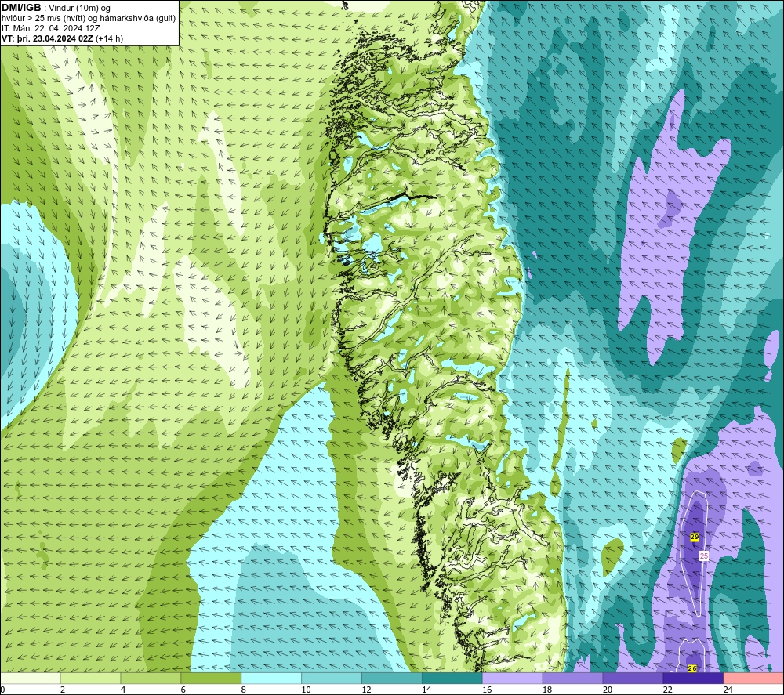Click the DMI/IGB title text
Image resolution: width=784 pixels, height=695 pixels.
(21, 8)
